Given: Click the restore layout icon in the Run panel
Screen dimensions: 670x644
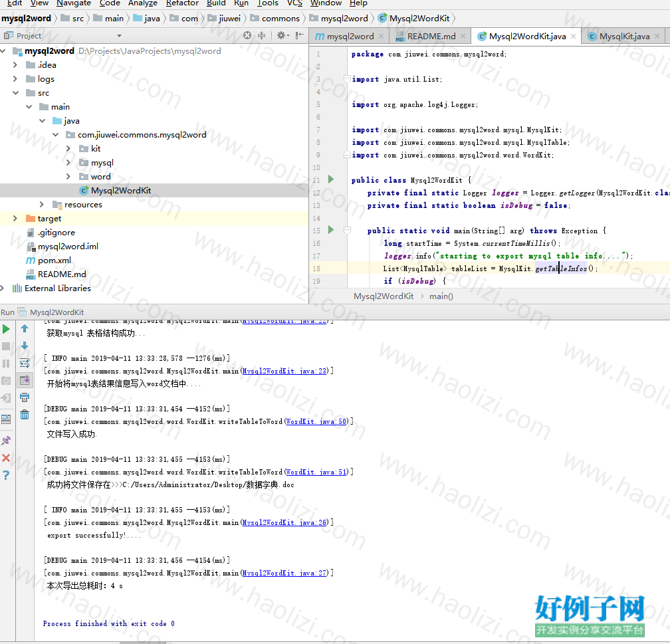Looking at the screenshot, I should click(x=6, y=419).
